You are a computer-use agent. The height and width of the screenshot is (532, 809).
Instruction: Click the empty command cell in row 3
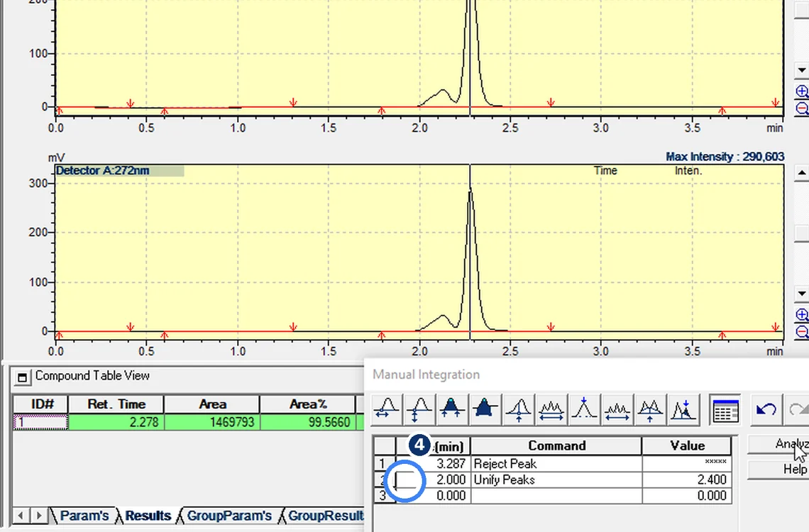556,495
